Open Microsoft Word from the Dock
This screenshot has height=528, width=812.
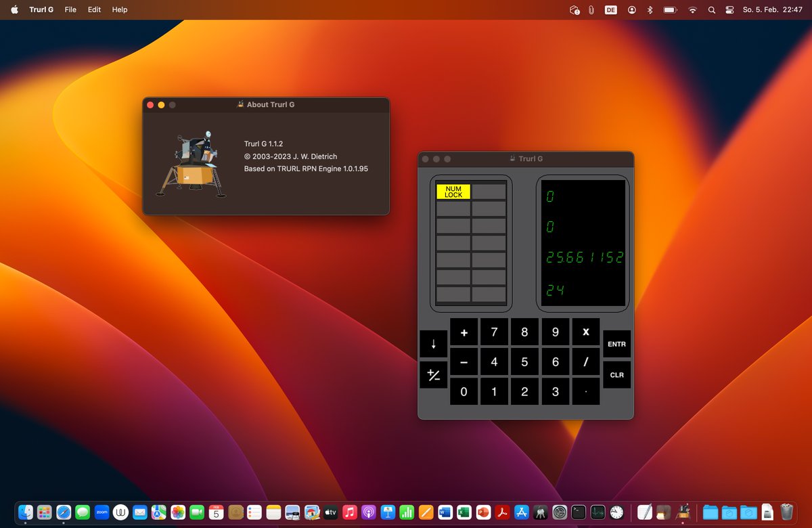pos(445,512)
